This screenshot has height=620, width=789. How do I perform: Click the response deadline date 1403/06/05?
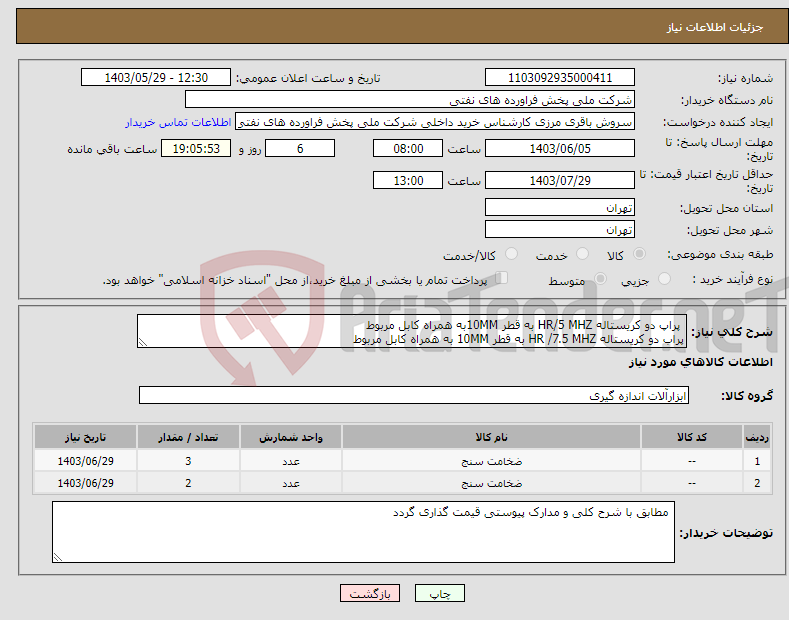(560, 148)
